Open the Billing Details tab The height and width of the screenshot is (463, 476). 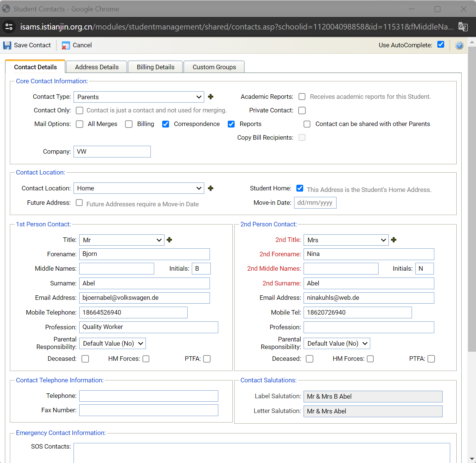(155, 67)
